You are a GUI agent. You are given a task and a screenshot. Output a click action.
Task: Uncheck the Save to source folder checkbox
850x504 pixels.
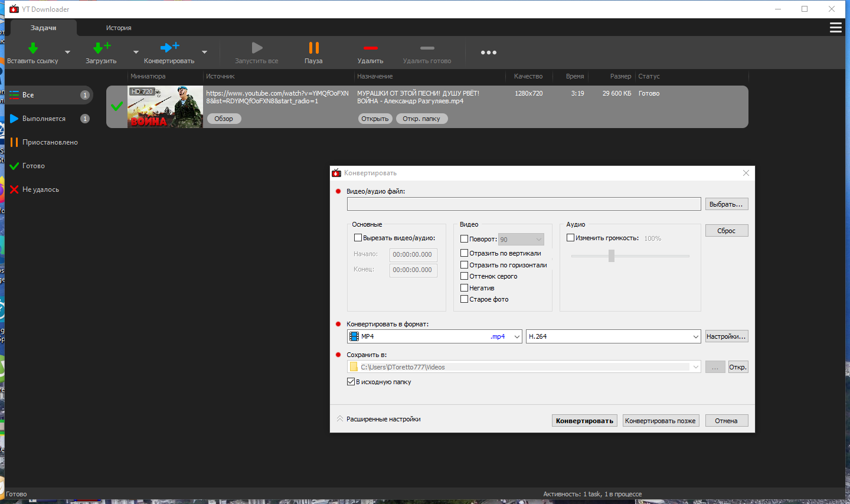[351, 382]
